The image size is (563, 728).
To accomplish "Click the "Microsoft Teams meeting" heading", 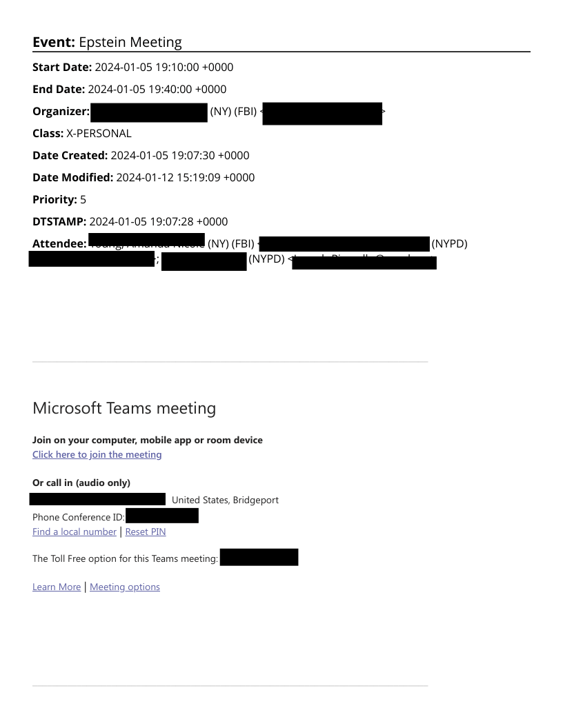I will 124,408.
